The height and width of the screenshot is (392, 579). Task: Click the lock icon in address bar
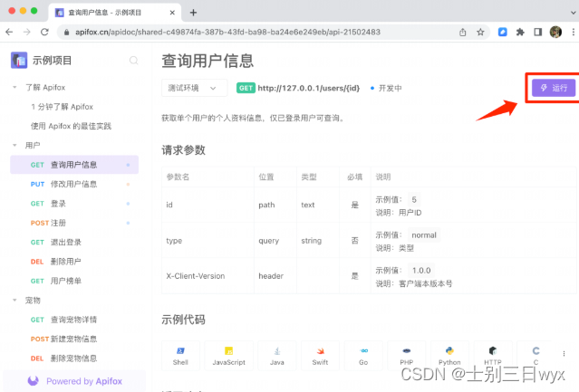click(66, 32)
